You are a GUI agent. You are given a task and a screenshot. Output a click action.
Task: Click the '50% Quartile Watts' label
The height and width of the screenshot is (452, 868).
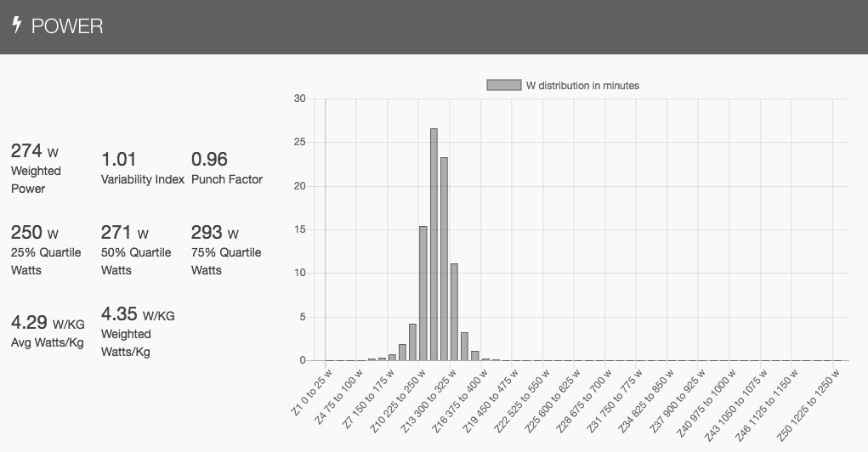(136, 261)
